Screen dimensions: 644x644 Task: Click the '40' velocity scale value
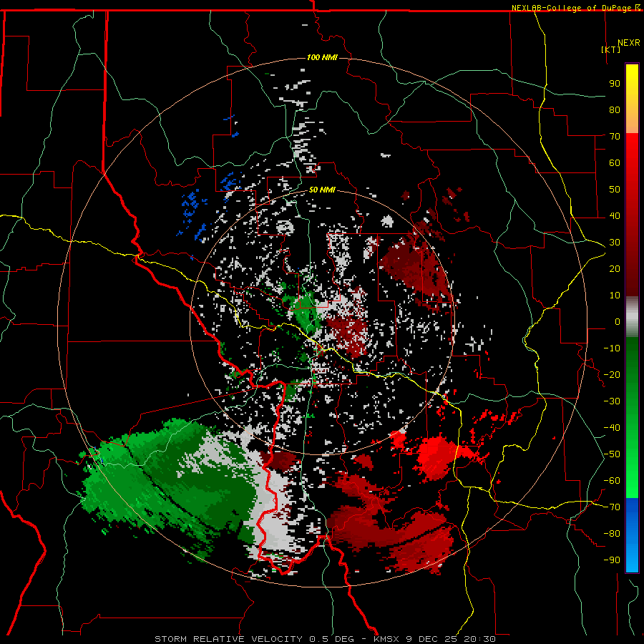[x=615, y=215]
